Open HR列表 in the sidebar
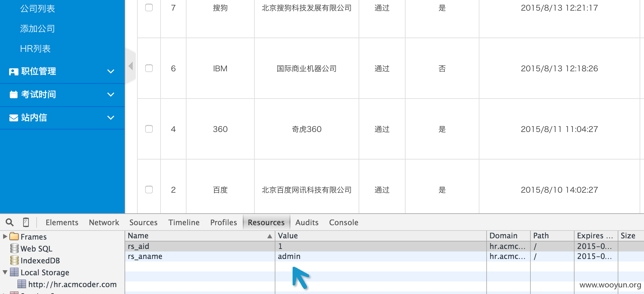 pos(35,49)
